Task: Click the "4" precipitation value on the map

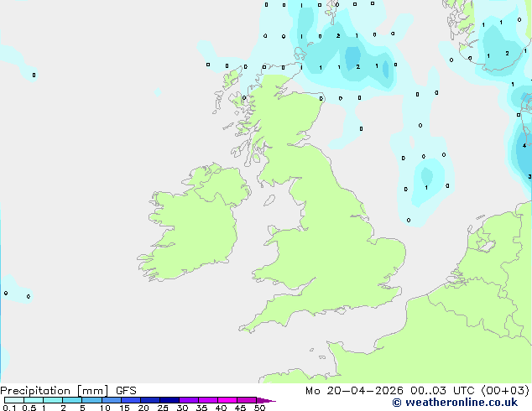Action: click(524, 145)
